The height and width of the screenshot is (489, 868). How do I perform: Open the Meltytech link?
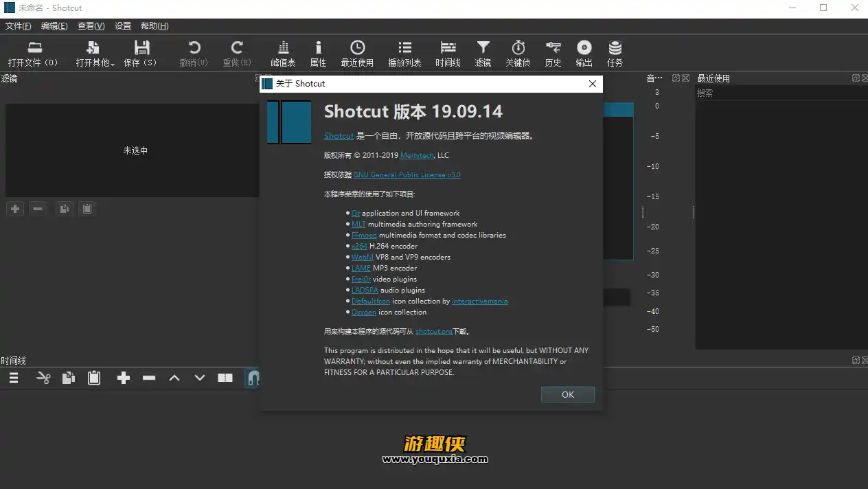(x=417, y=155)
